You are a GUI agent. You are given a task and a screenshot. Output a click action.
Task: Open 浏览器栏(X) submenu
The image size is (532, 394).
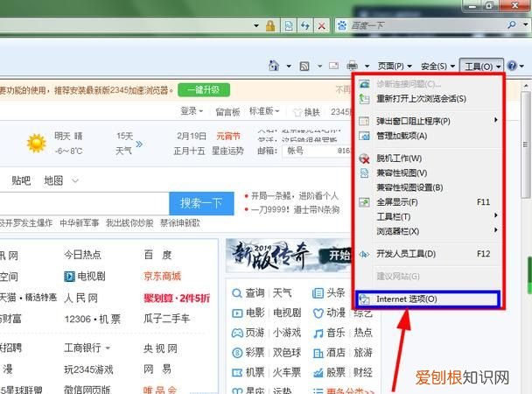coord(429,231)
